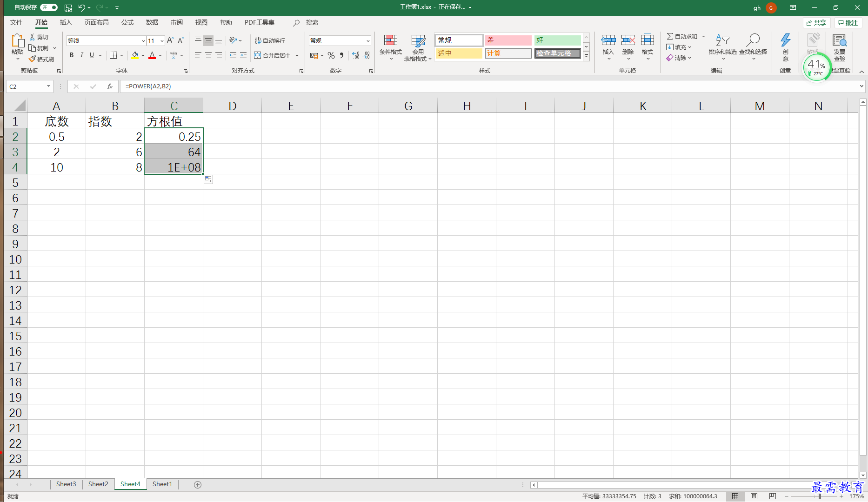Apply the yellow fill color bucket
The width and height of the screenshot is (868, 502).
click(x=135, y=55)
